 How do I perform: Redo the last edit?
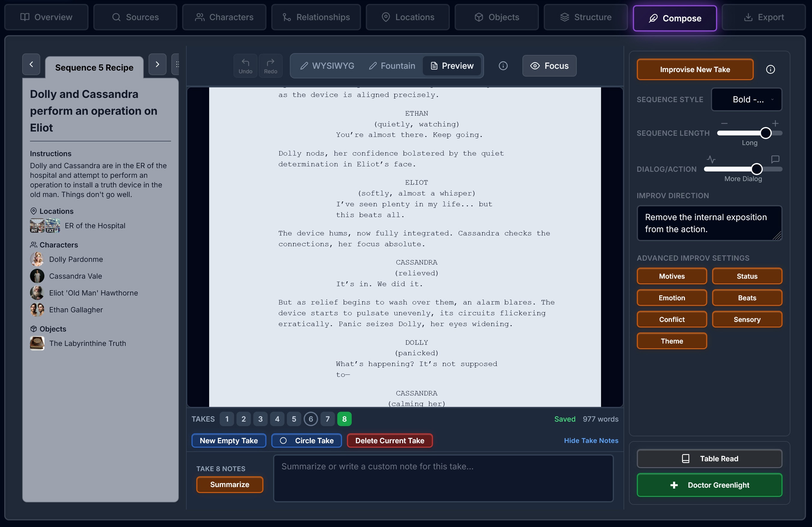[x=271, y=65]
